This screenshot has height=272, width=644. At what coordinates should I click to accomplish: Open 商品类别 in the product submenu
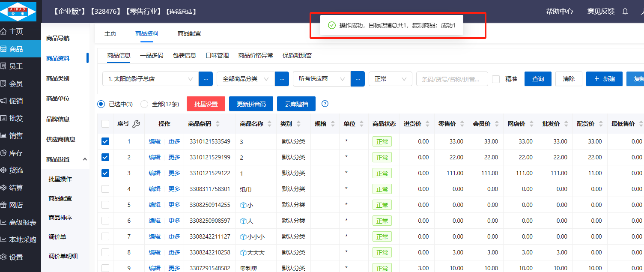tap(58, 78)
